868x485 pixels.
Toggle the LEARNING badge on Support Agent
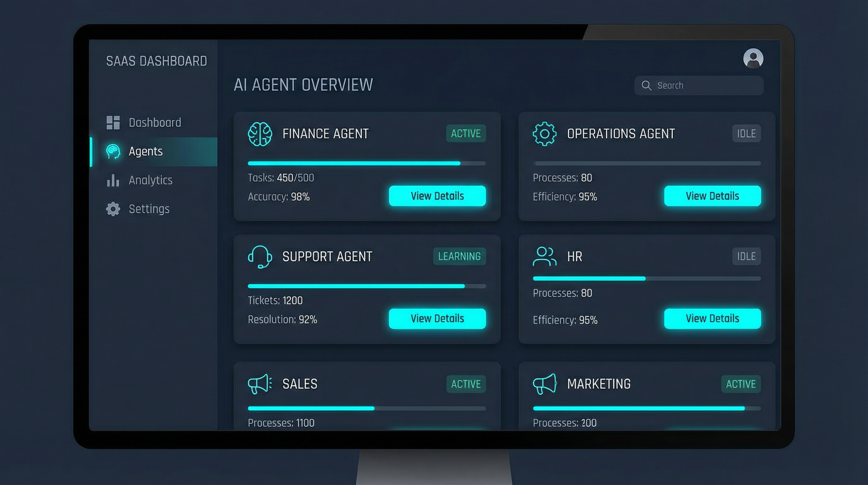tap(459, 257)
